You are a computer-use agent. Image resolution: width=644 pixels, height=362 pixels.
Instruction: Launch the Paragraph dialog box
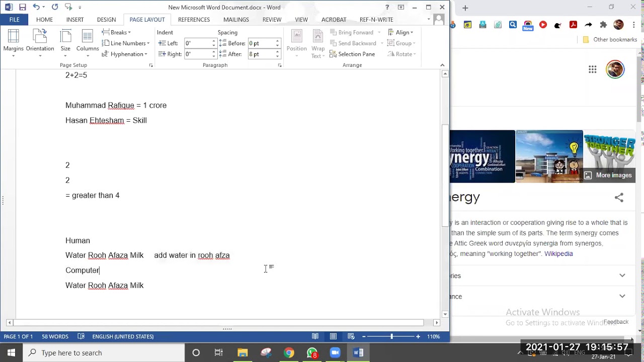280,65
